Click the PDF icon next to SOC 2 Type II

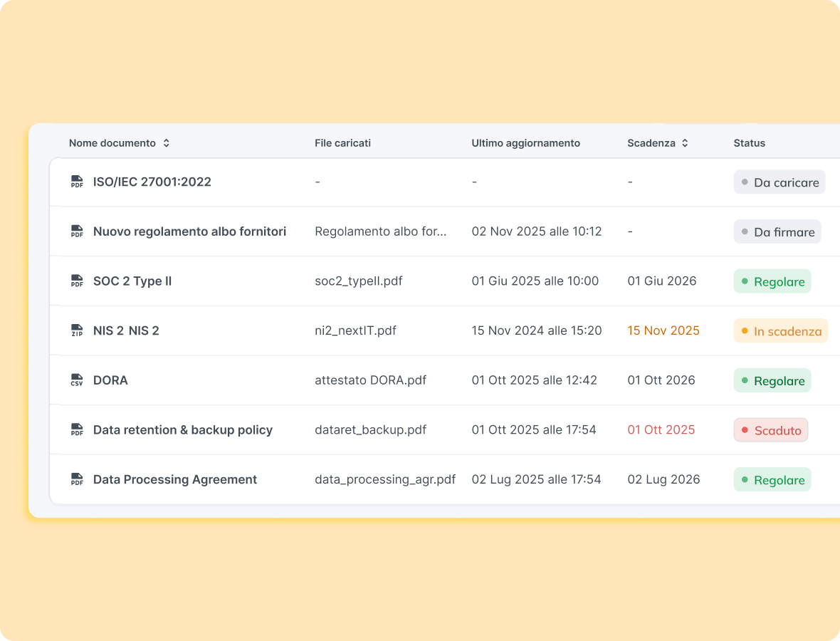(x=77, y=281)
